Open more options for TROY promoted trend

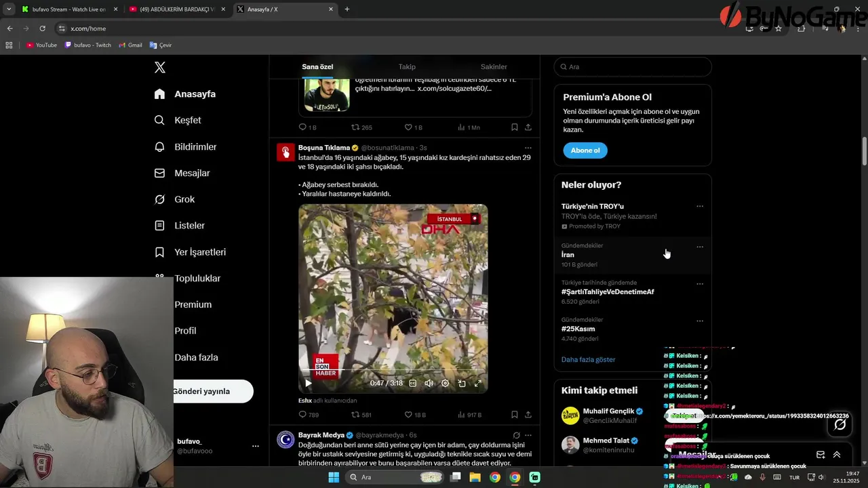pyautogui.click(x=700, y=206)
